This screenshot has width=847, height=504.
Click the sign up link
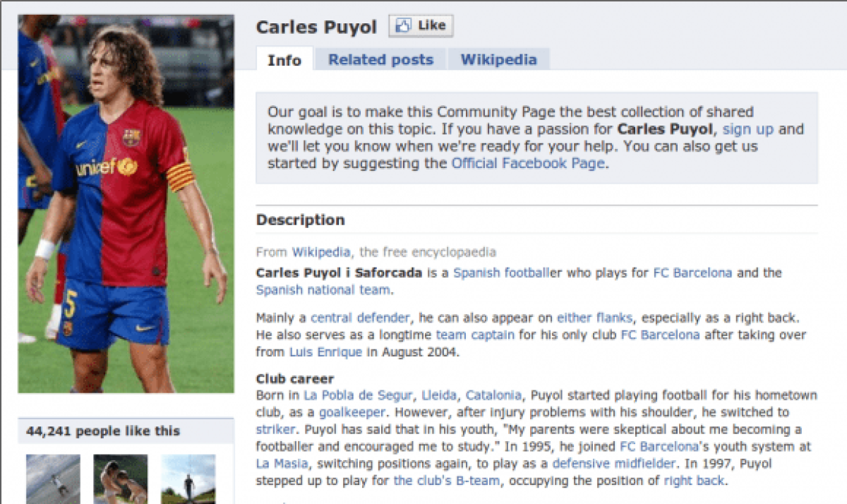click(748, 129)
